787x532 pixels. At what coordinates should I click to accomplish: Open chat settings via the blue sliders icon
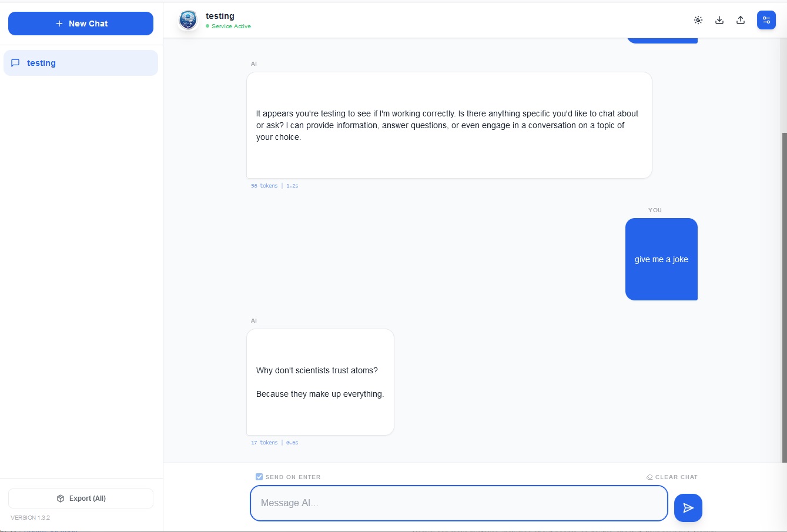coord(766,19)
